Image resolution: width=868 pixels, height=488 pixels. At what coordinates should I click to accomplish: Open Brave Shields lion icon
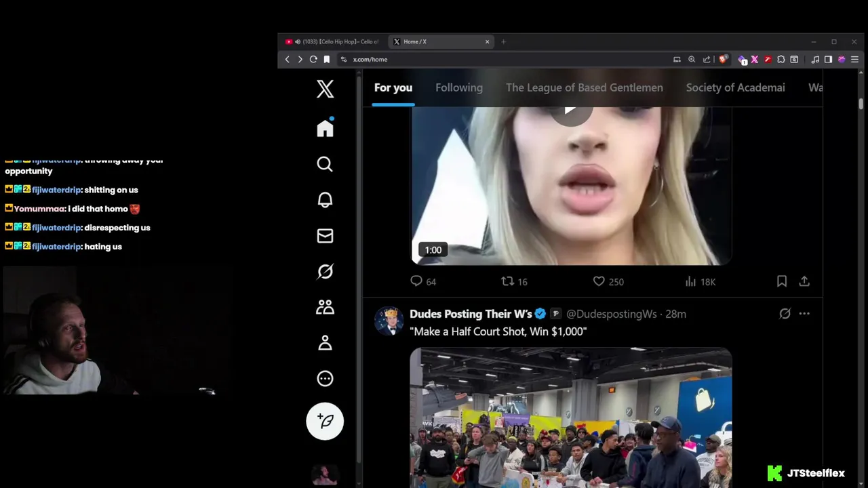tap(723, 60)
